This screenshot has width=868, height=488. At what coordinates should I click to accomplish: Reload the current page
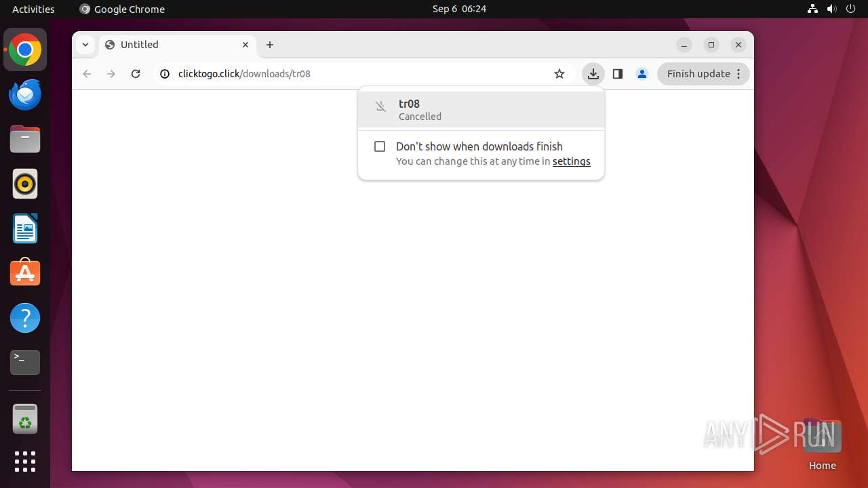tap(136, 74)
